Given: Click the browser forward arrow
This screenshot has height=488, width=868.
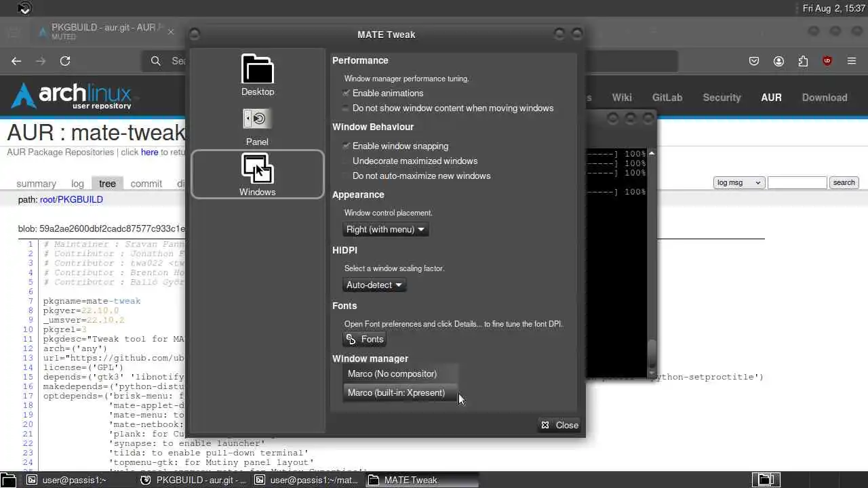Looking at the screenshot, I should [x=41, y=61].
